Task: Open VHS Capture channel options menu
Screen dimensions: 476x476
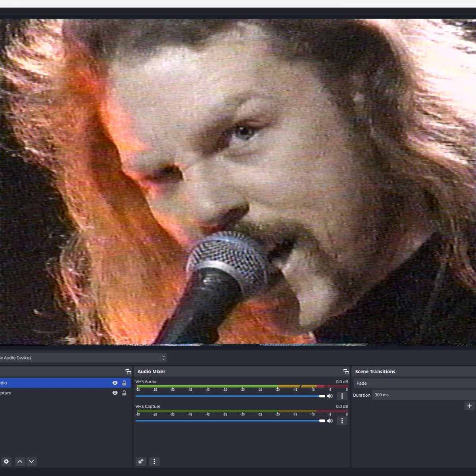Action: (x=342, y=420)
